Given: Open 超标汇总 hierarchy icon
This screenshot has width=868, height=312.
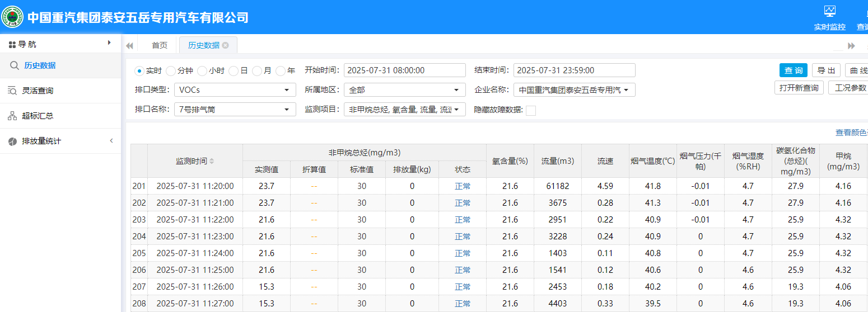Looking at the screenshot, I should (12, 116).
